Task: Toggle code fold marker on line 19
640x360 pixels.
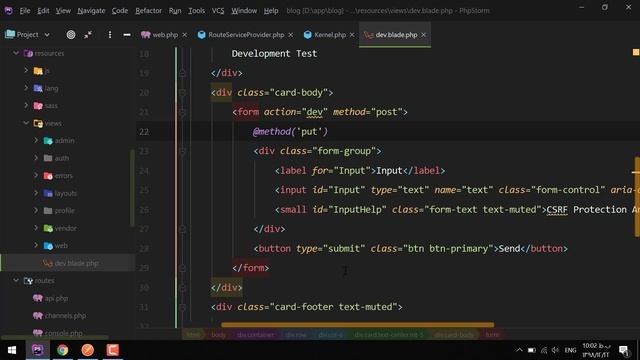Action: (x=182, y=73)
